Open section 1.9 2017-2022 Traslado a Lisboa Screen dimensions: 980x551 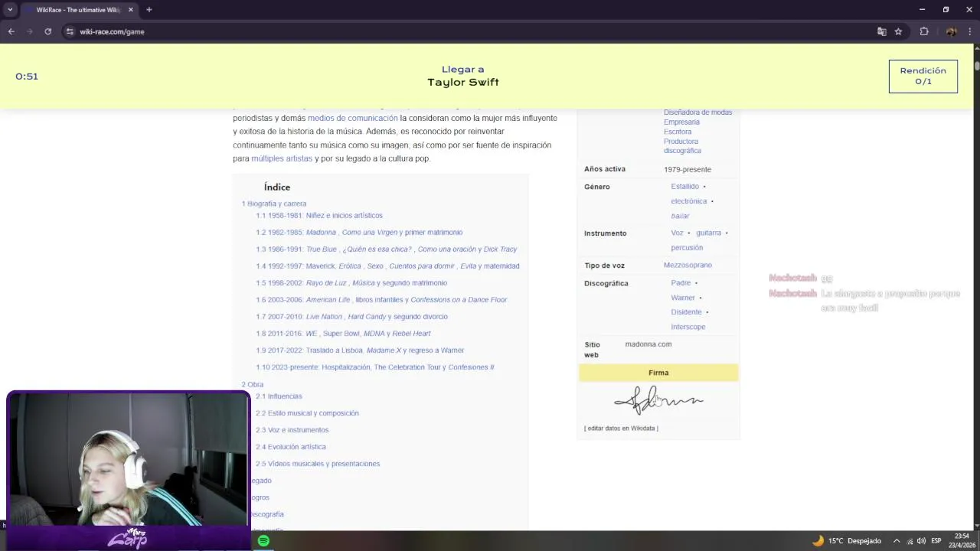[x=360, y=350]
